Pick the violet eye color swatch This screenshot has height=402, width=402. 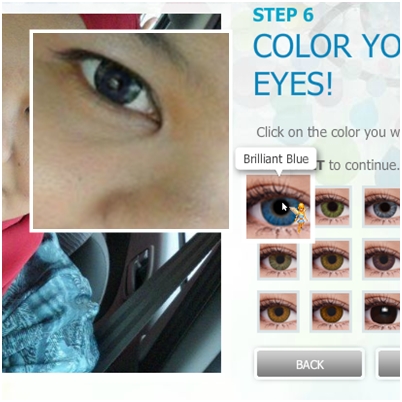point(382,260)
